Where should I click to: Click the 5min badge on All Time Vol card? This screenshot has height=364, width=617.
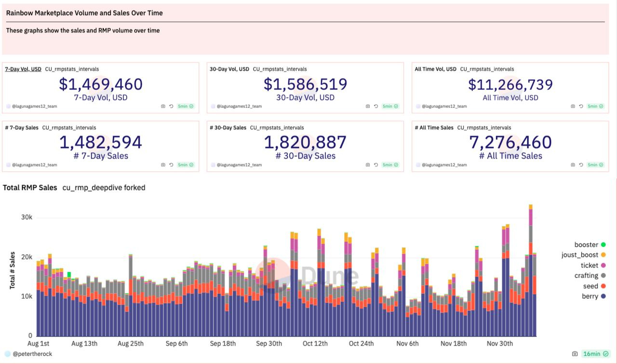click(x=595, y=106)
